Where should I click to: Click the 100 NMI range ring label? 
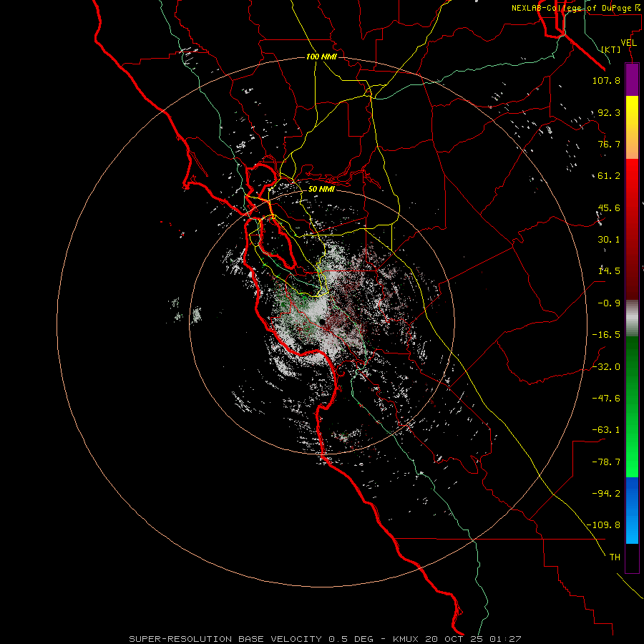pos(321,57)
